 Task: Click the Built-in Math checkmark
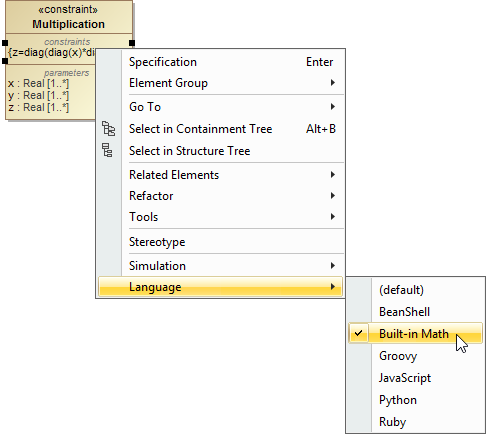pos(358,333)
